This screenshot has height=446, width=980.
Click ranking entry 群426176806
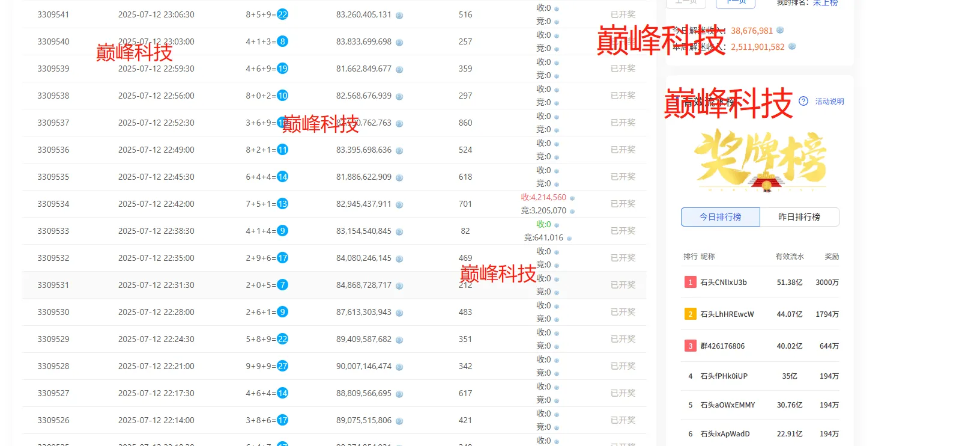(x=722, y=346)
